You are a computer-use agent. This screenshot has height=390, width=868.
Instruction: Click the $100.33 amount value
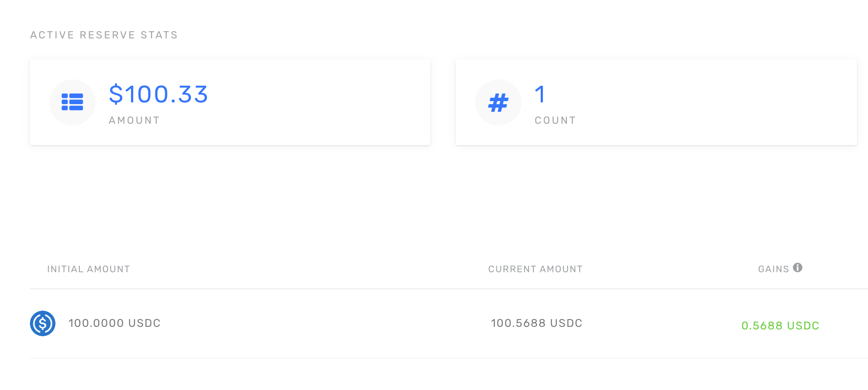coord(158,94)
